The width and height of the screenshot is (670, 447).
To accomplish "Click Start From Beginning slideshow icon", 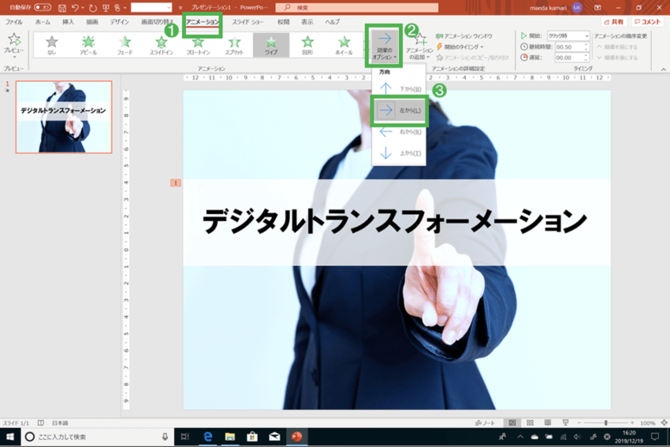I will coord(106,8).
